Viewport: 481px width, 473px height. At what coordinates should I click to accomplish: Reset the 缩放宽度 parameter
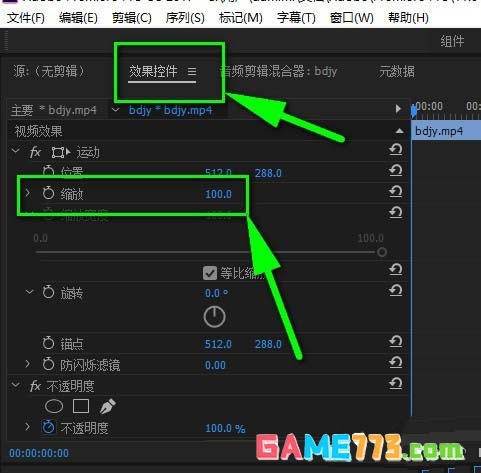396,212
